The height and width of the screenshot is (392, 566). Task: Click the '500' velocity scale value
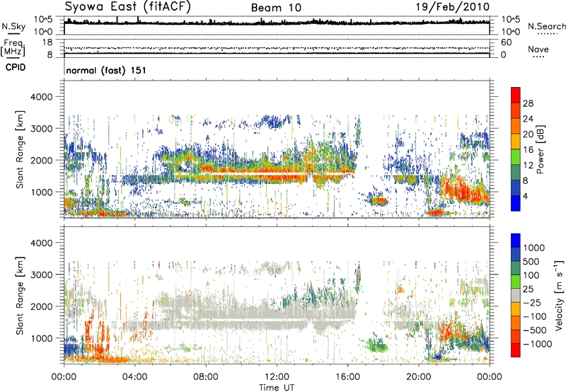click(x=531, y=262)
